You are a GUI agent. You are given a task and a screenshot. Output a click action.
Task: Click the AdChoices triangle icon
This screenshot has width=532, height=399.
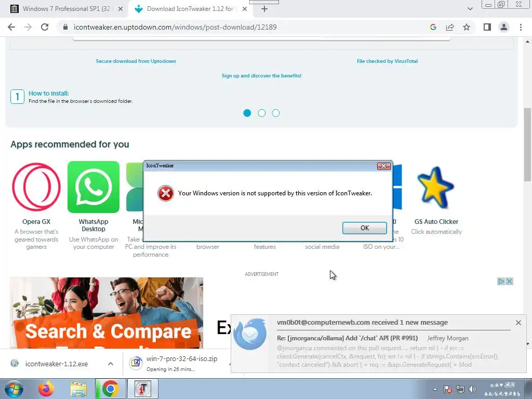click(501, 281)
